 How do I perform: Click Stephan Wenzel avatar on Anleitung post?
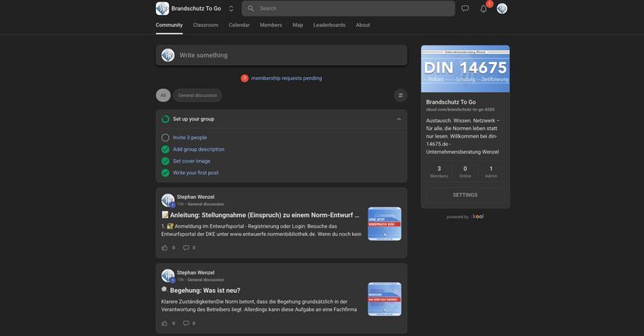pyautogui.click(x=168, y=201)
